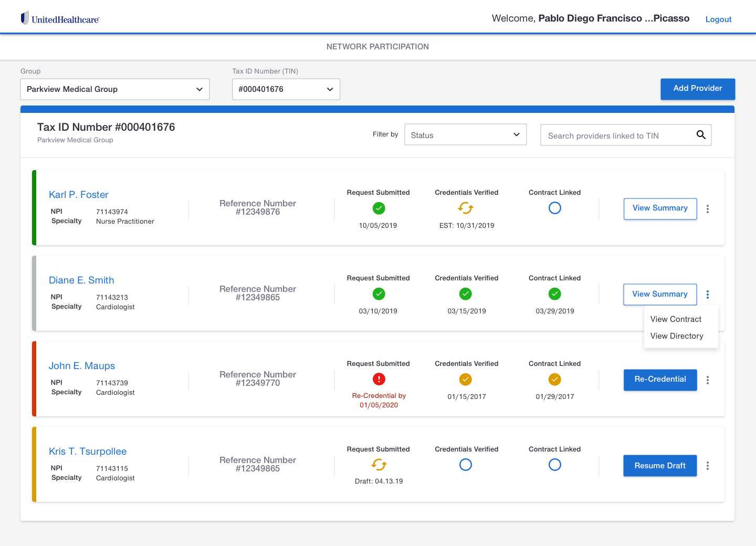This screenshot has height=546, width=756.
Task: Click the amber Credentials Verified check for John E. Maups
Action: (466, 379)
